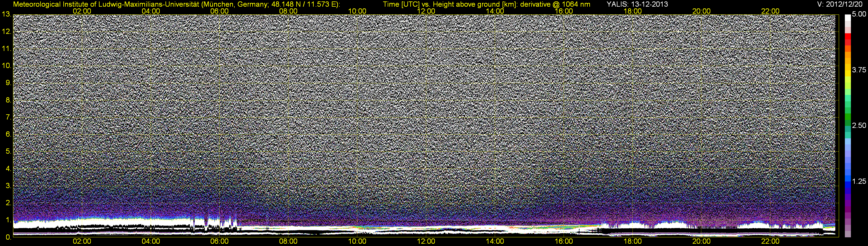Click the 2 km height axis label
Viewport: 868px width, 246px height.
pyautogui.click(x=8, y=203)
